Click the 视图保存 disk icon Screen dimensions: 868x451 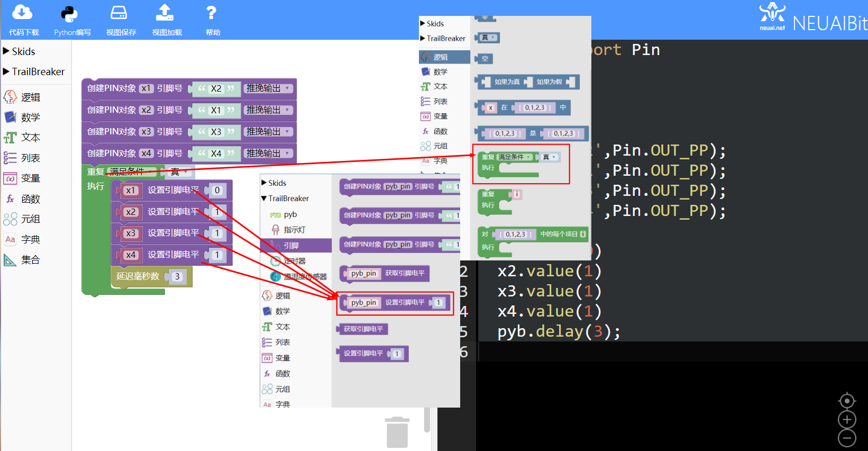[119, 13]
